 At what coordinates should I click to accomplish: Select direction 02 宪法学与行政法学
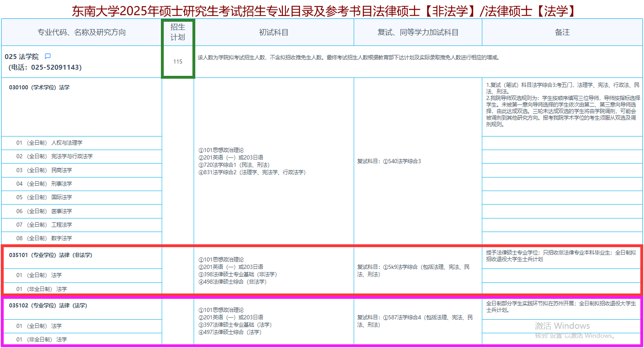click(x=54, y=156)
